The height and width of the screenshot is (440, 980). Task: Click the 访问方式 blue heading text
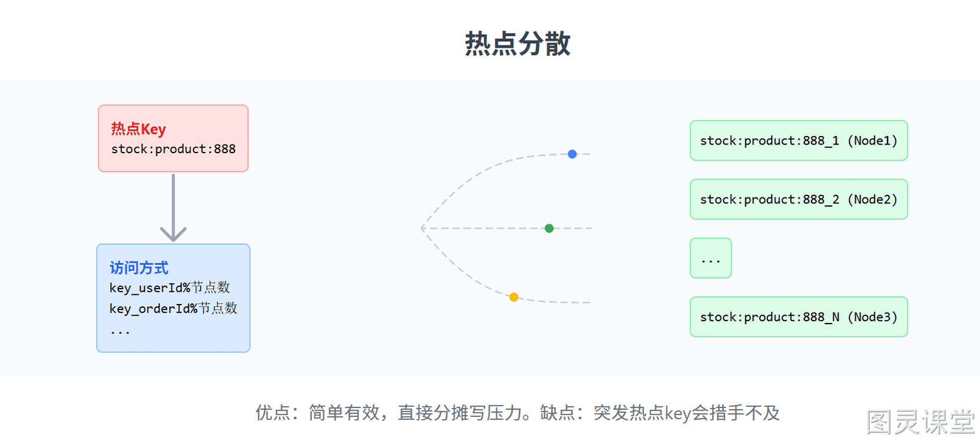(139, 268)
